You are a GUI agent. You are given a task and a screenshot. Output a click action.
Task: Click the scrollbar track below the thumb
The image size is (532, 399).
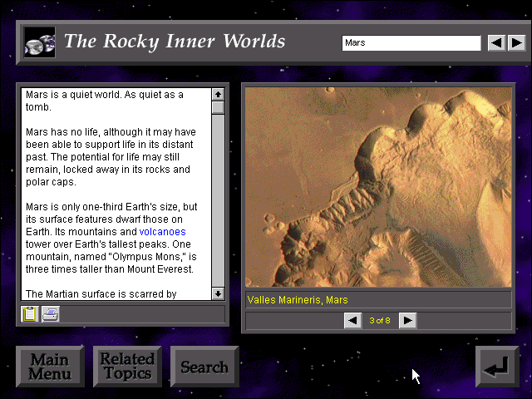click(x=218, y=201)
